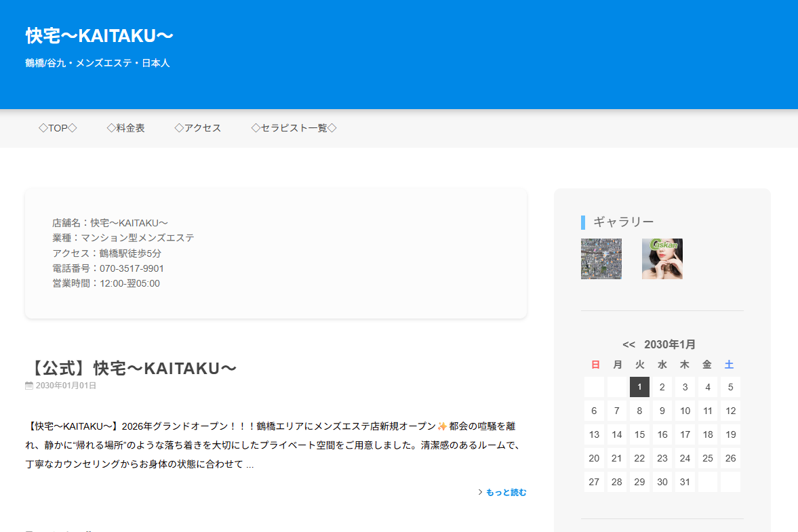Select day 28 in the calendar
This screenshot has width=798, height=532.
coord(617,482)
